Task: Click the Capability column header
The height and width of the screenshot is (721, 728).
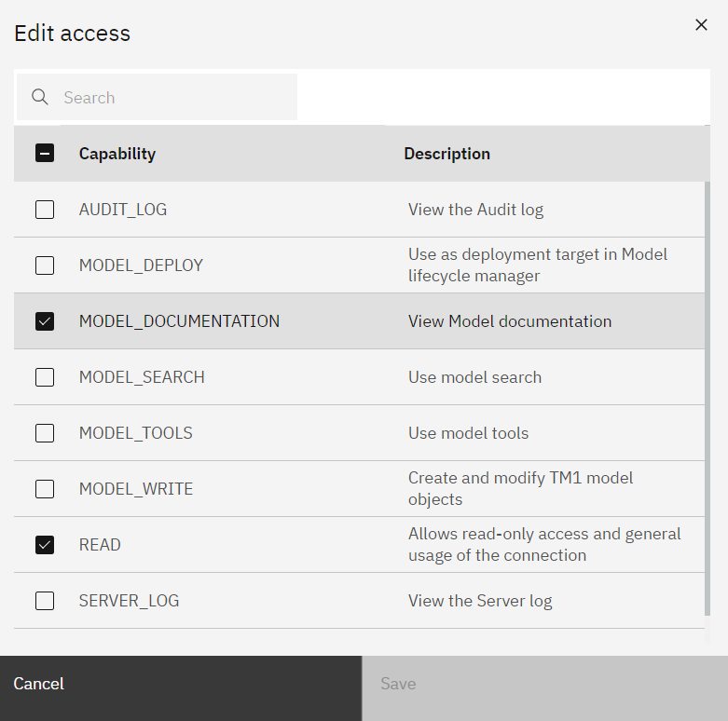Action: point(117,154)
